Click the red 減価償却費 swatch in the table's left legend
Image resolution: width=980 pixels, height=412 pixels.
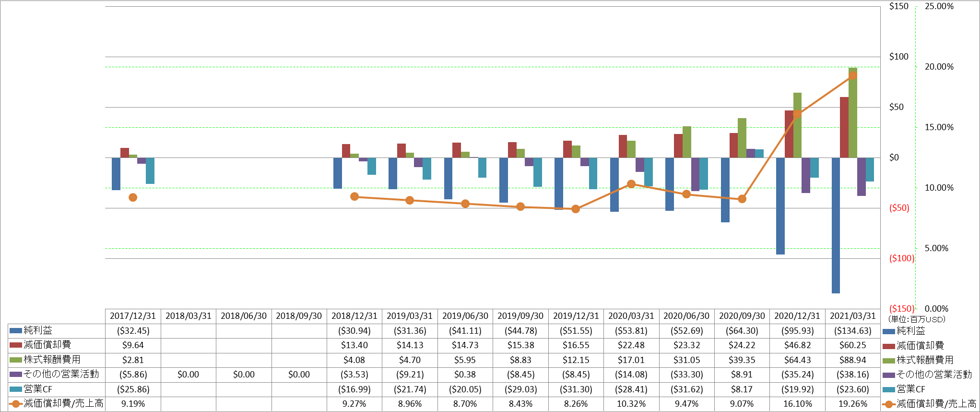click(16, 345)
